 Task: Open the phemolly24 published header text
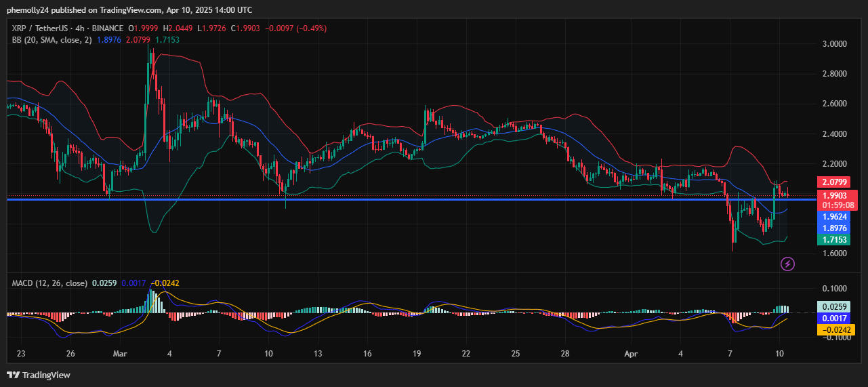point(129,10)
